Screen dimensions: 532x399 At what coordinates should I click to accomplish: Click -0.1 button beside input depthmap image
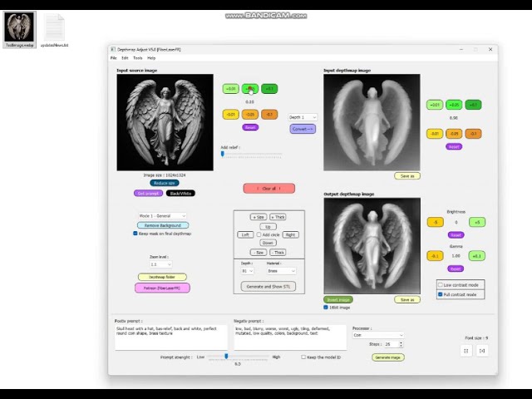pos(473,134)
